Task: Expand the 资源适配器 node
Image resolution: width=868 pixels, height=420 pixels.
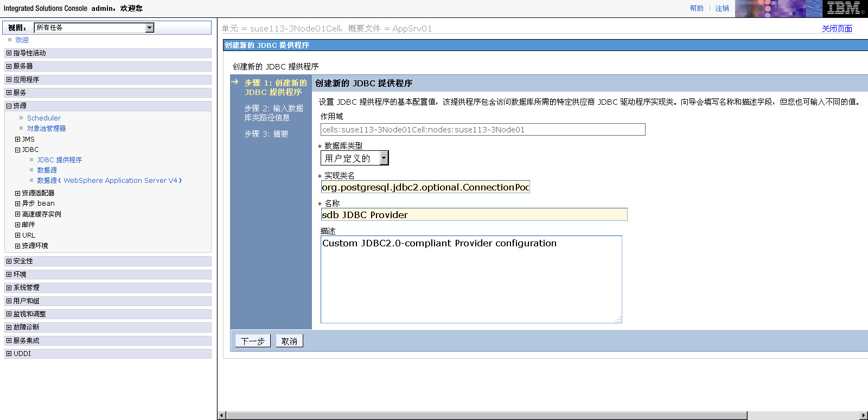Action: point(17,193)
